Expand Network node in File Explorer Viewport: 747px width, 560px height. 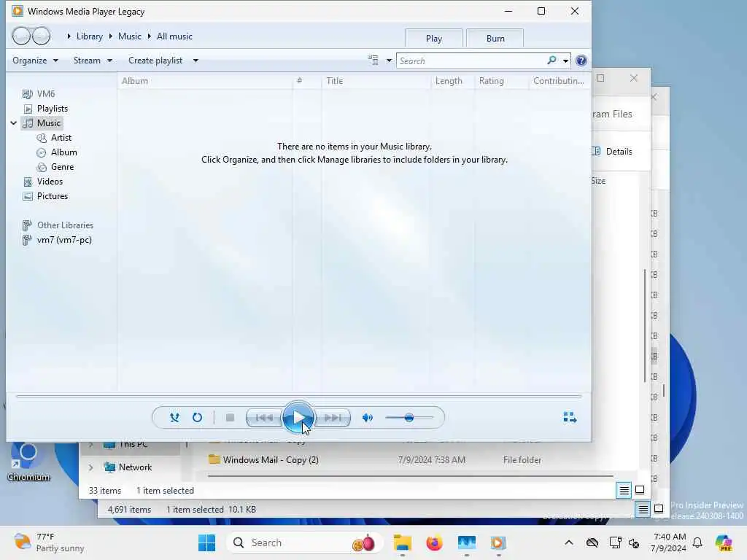pyautogui.click(x=90, y=467)
